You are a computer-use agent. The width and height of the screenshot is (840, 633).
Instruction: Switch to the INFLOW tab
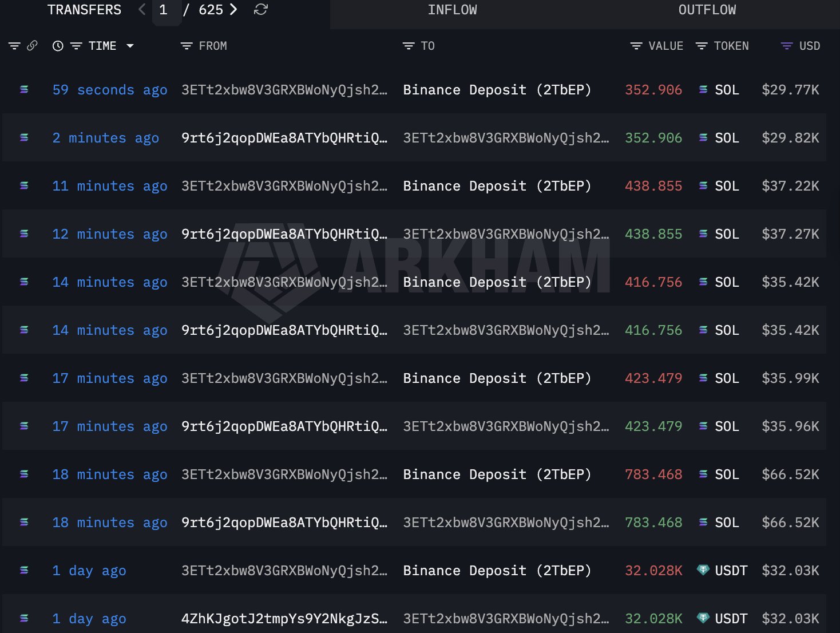coord(452,10)
